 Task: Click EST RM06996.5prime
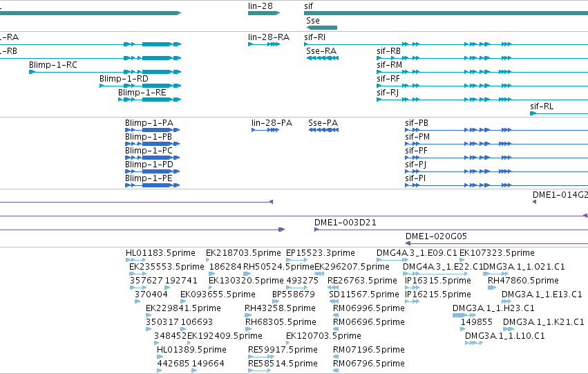[369, 308]
